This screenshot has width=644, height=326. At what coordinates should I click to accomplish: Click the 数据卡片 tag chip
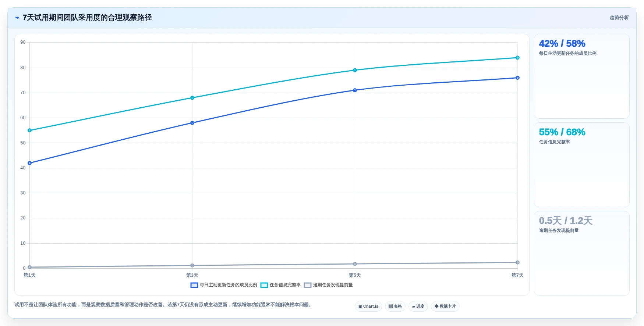point(445,306)
